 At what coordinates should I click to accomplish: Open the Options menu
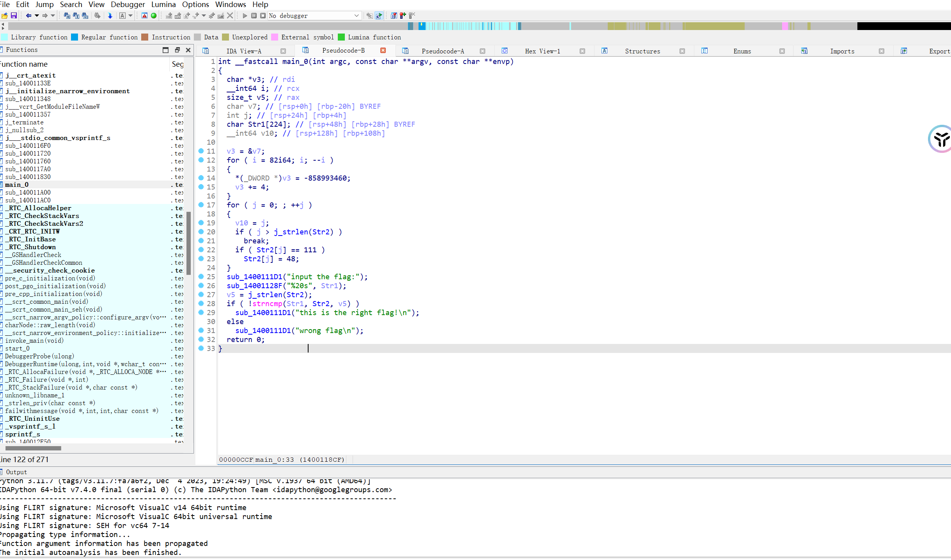[x=195, y=4]
